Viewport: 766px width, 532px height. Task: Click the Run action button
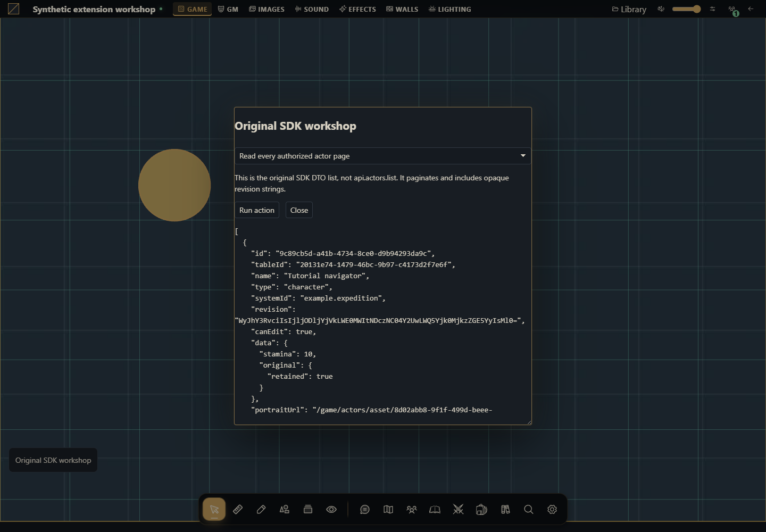pyautogui.click(x=257, y=210)
